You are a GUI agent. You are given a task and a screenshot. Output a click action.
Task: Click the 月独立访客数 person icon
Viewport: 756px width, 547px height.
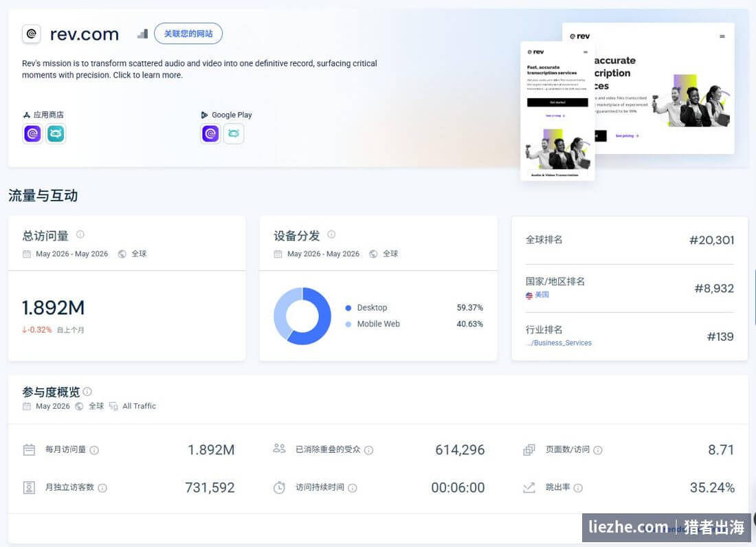point(29,488)
